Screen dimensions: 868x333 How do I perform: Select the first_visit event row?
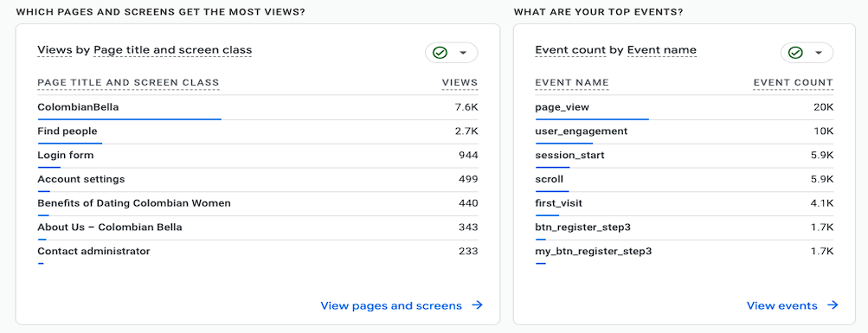pos(685,203)
